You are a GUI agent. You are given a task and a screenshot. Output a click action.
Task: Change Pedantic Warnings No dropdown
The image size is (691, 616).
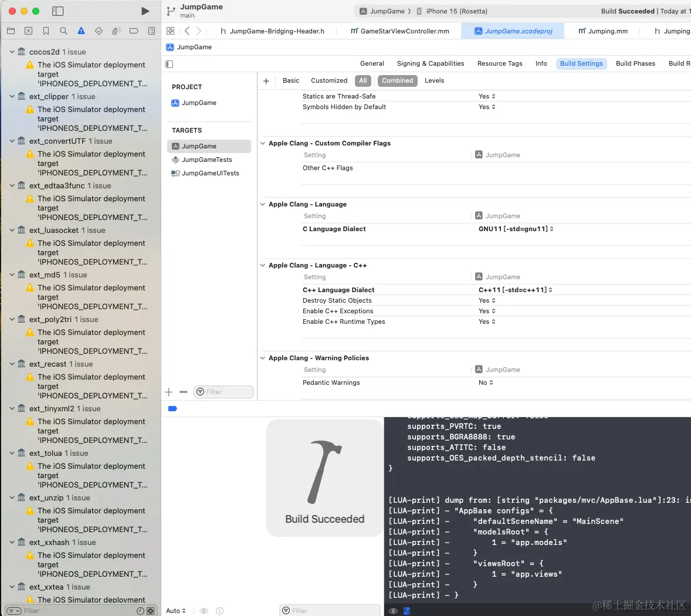(x=486, y=383)
